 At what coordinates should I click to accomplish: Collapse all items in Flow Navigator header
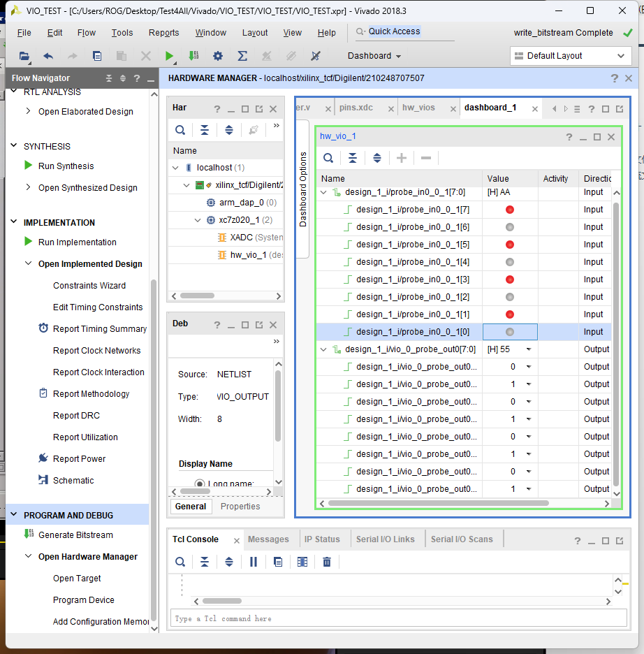pos(109,78)
